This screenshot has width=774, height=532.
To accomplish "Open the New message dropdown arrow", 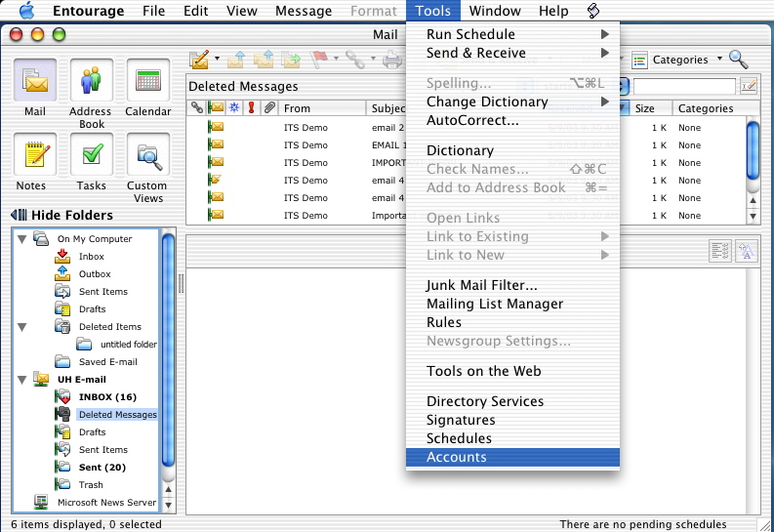I will click(x=218, y=59).
